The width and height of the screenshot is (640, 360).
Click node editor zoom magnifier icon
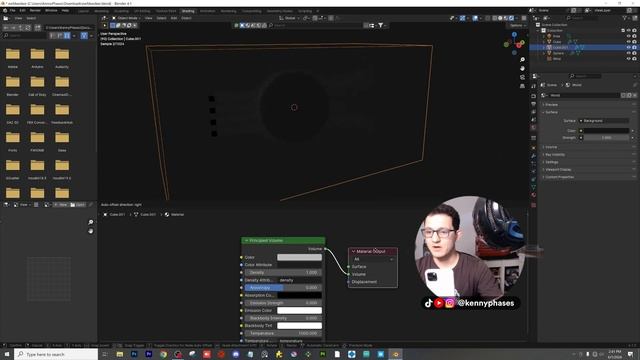[x=91, y=222]
